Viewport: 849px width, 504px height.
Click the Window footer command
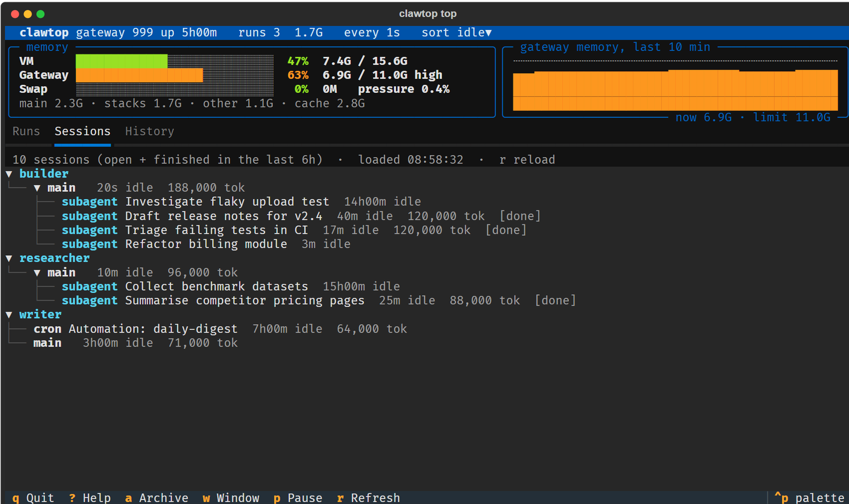231,498
